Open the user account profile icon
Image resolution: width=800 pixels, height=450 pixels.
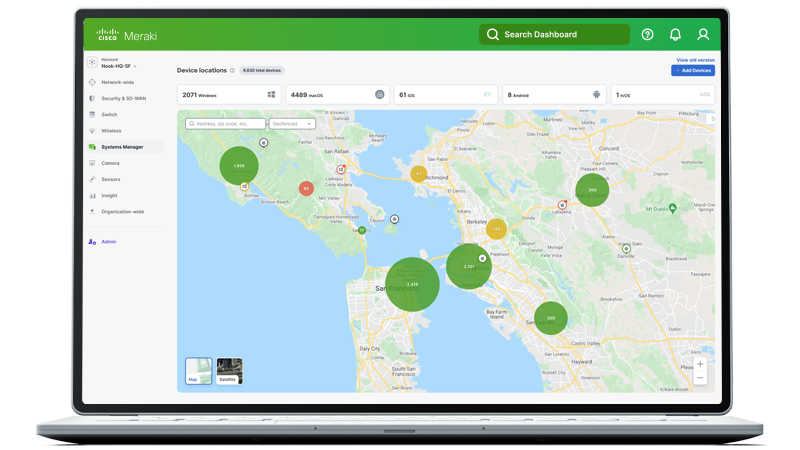click(703, 34)
